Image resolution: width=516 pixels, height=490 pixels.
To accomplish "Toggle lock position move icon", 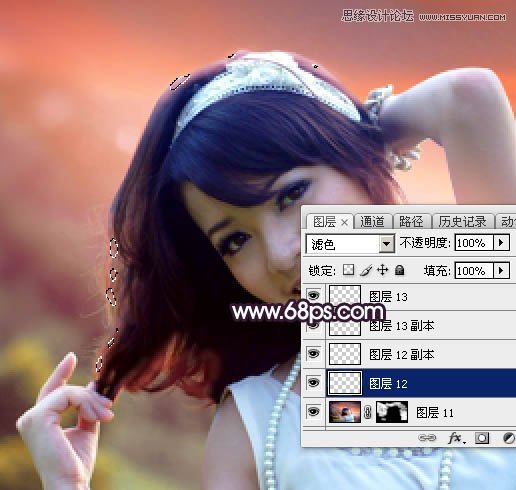I will click(x=383, y=270).
